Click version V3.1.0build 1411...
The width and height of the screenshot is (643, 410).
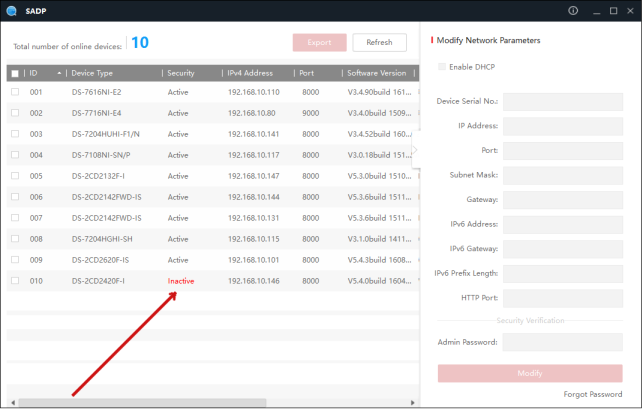coord(379,239)
